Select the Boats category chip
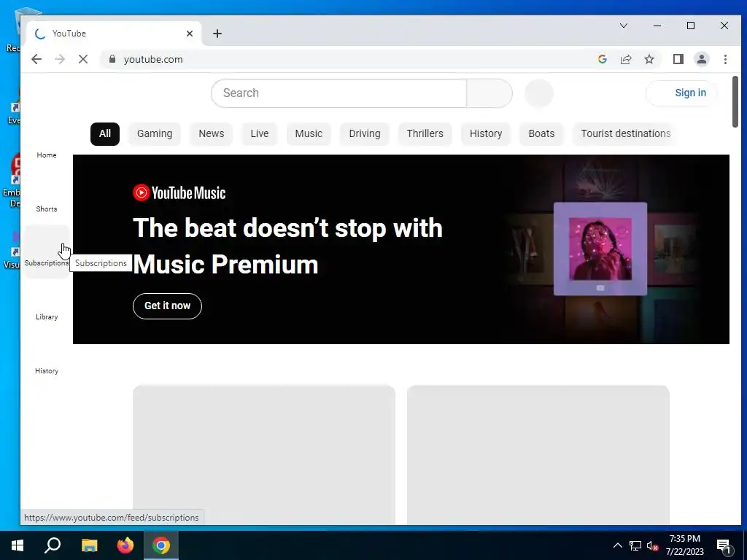 (541, 134)
